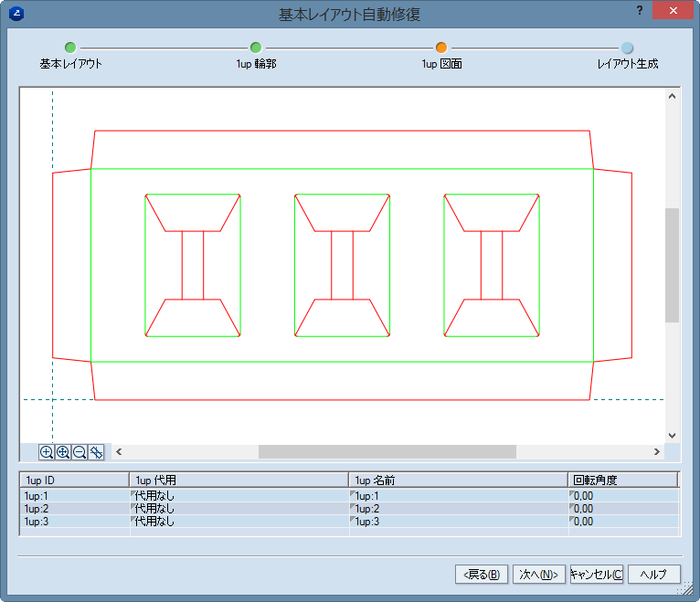This screenshot has height=602, width=700.
Task: Select the 基本レイアウト step circle
Action: (70, 48)
